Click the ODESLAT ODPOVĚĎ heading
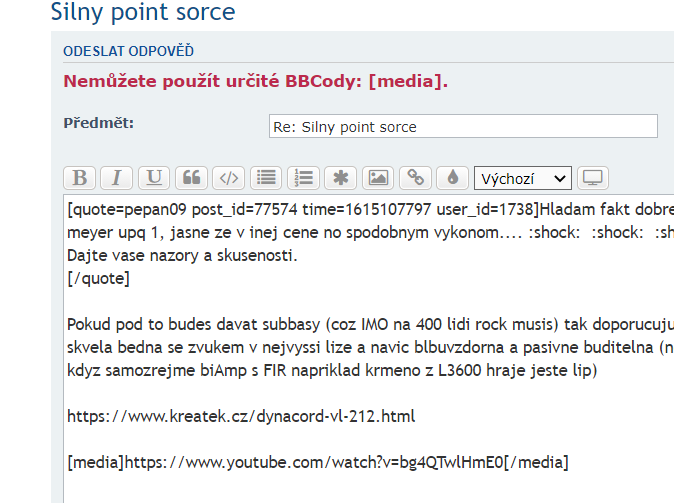This screenshot has height=503, width=674. tap(128, 51)
